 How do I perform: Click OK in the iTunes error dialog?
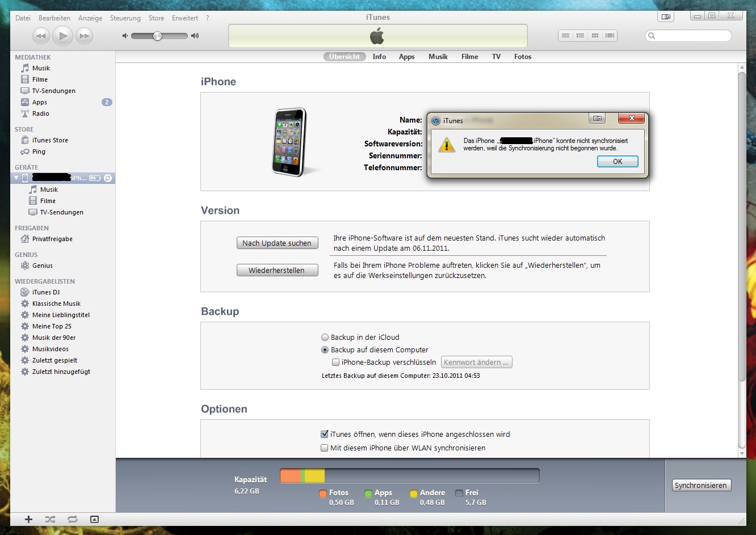click(x=618, y=162)
